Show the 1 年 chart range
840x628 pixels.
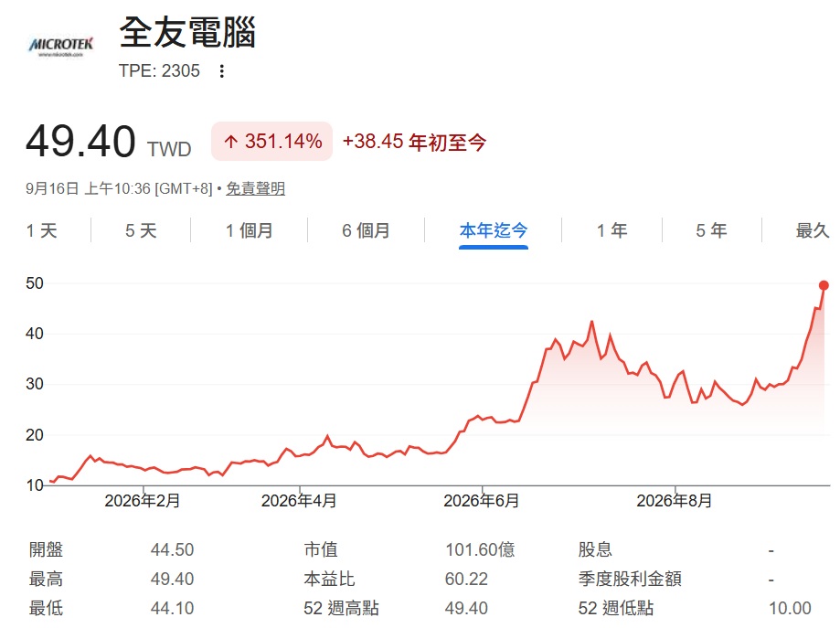click(611, 231)
